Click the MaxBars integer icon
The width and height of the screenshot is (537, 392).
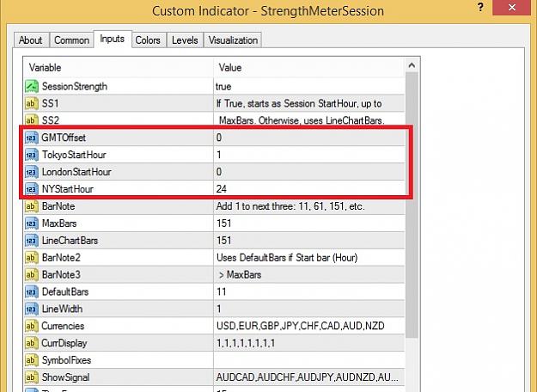pos(31,224)
